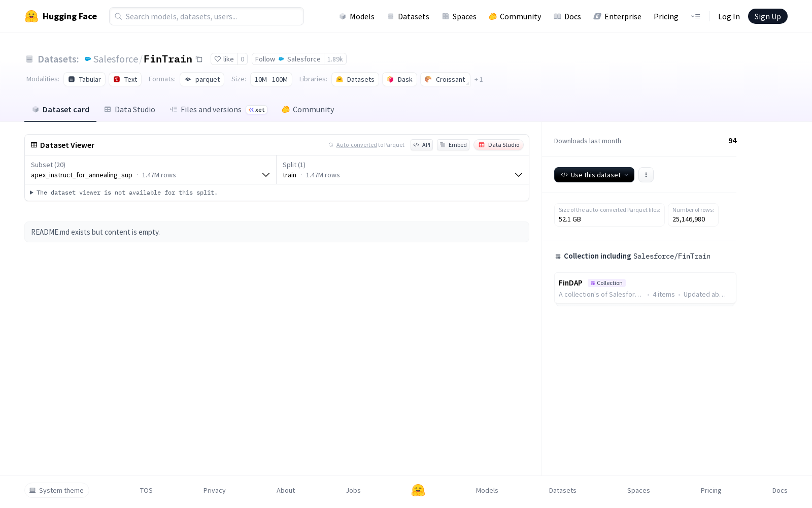
Task: Click the FinTrain dataset title
Action: pyautogui.click(x=168, y=59)
